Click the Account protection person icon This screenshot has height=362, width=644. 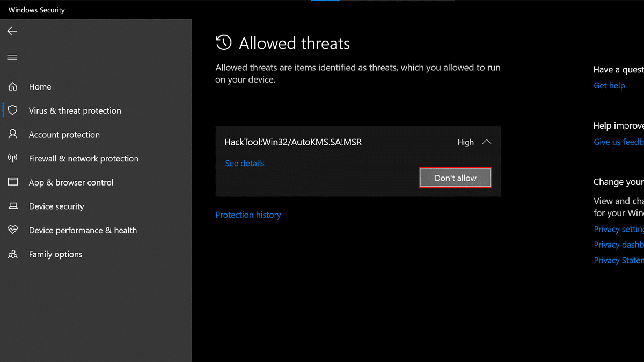[13, 134]
